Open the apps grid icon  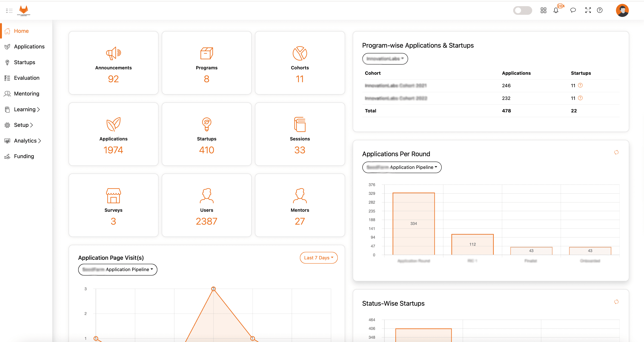[543, 10]
